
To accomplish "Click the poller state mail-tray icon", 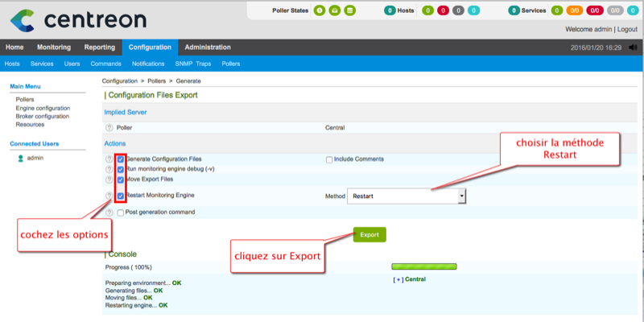I will [x=335, y=10].
